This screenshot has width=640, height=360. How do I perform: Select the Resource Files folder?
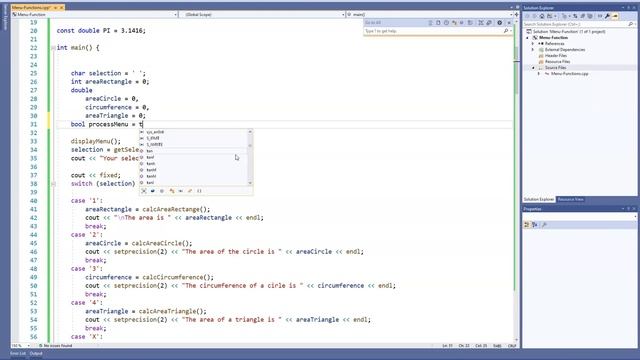(557, 62)
